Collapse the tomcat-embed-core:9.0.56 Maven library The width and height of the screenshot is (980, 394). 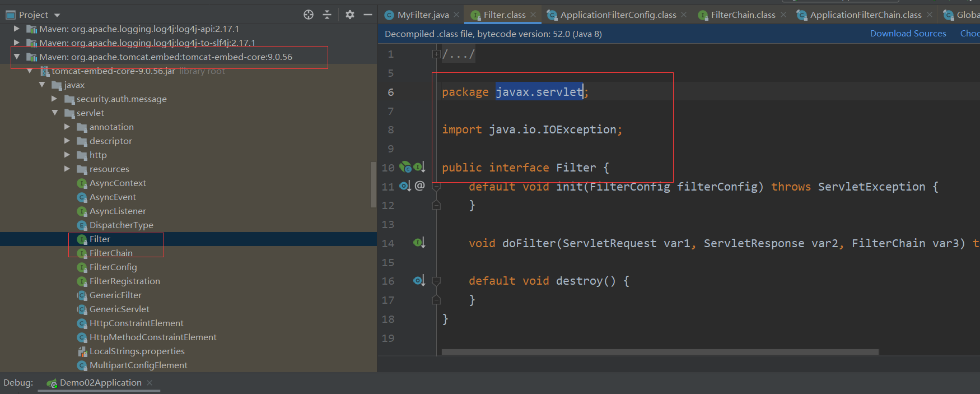click(16, 57)
